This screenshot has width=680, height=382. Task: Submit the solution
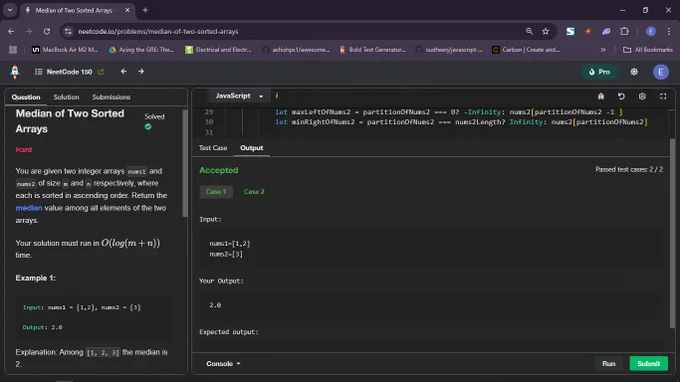coord(648,364)
